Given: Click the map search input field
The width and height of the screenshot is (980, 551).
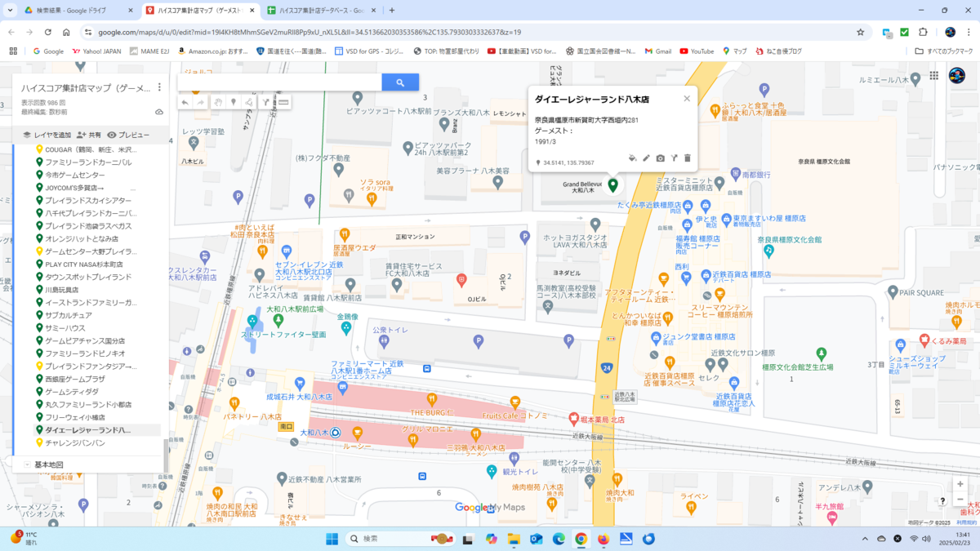Looking at the screenshot, I should pyautogui.click(x=279, y=82).
